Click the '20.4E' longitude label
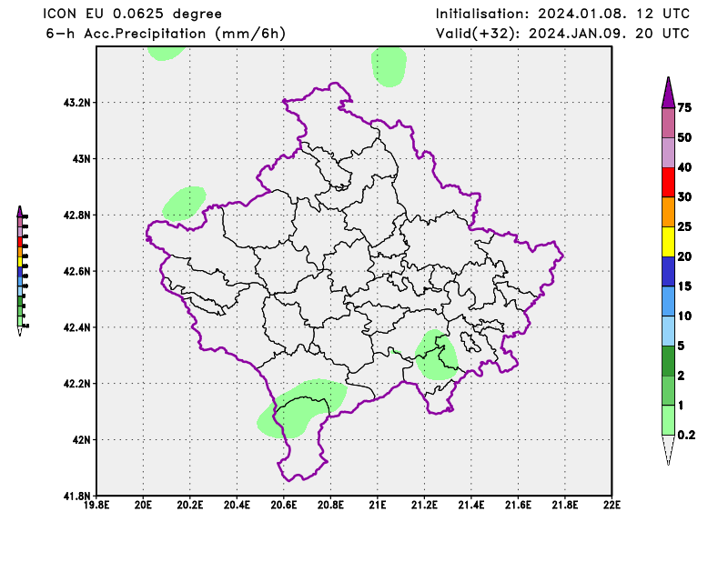The image size is (728, 562). [238, 505]
